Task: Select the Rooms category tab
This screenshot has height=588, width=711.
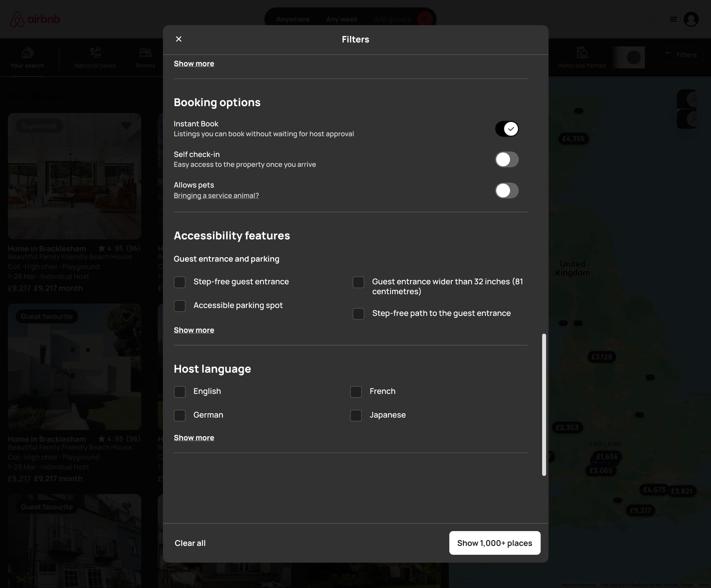Action: 145,58
